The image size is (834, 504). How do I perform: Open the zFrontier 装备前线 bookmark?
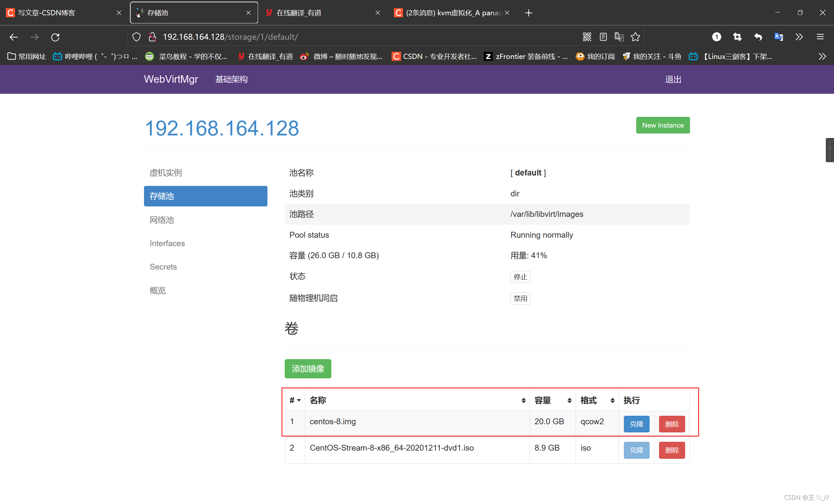click(526, 57)
